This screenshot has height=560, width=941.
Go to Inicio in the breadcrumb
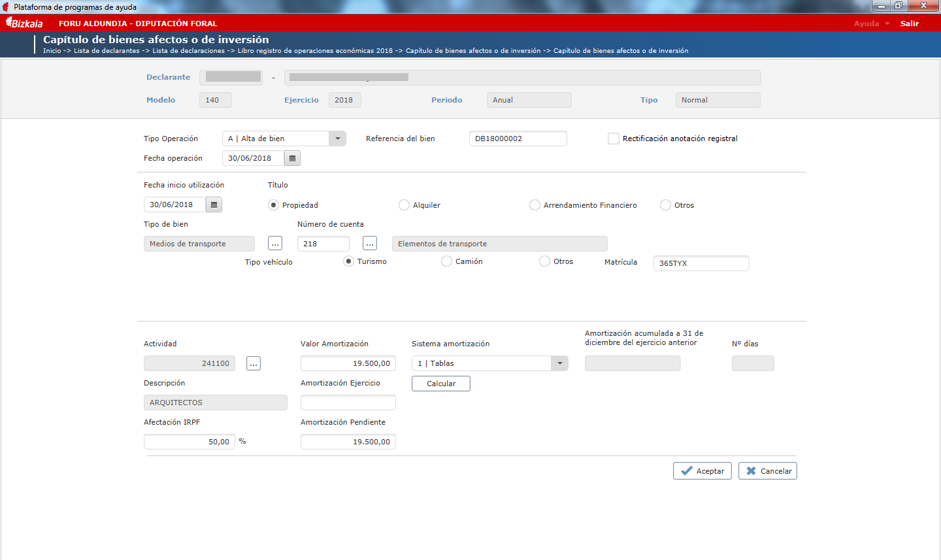point(52,51)
